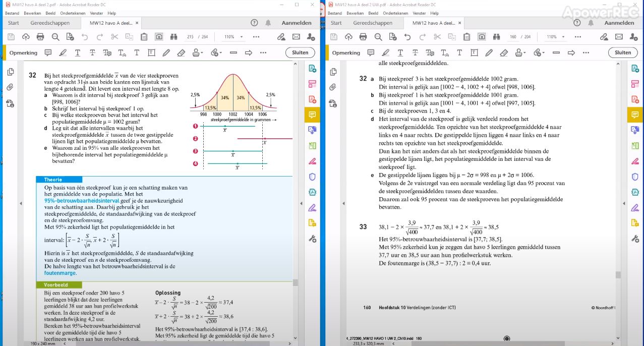Send left document by email
Viewport: 644px width, 346px height.
pyautogui.click(x=296, y=37)
